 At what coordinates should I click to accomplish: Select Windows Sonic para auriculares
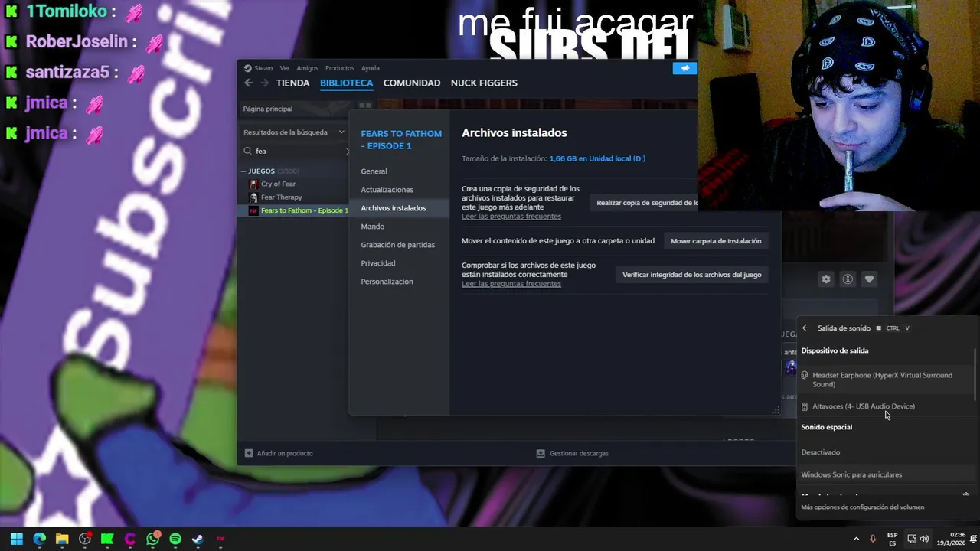(x=884, y=474)
